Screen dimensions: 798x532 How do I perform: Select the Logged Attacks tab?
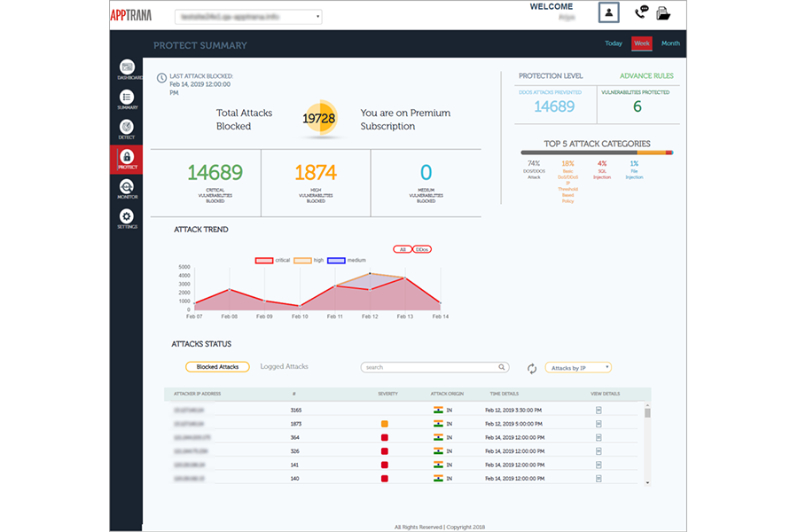tap(284, 366)
